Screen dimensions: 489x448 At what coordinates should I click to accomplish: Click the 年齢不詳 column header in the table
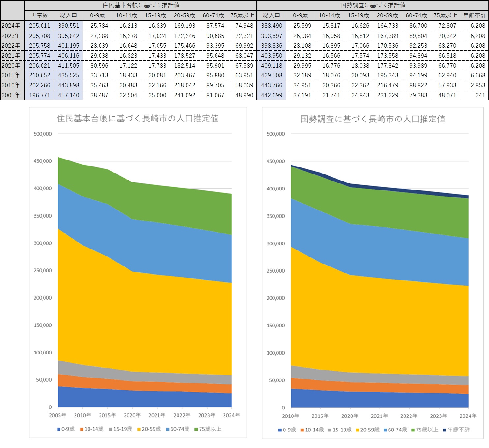(474, 15)
